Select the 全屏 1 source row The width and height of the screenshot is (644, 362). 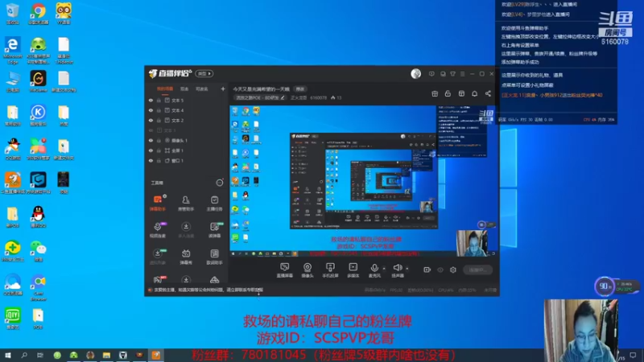(x=187, y=150)
